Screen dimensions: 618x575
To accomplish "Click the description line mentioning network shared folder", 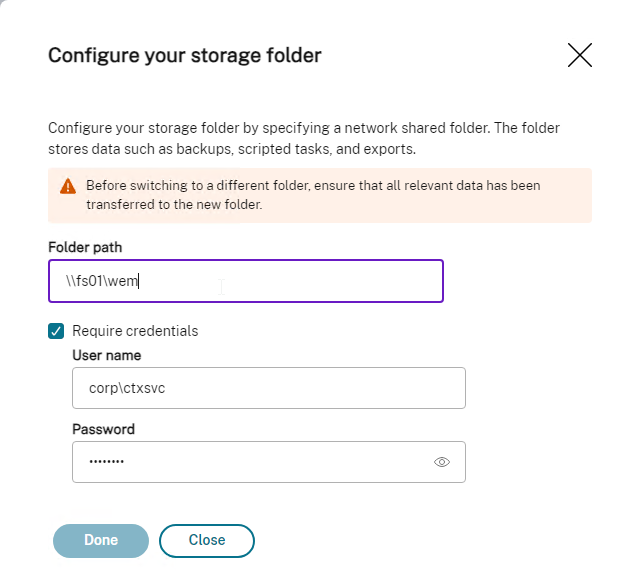I will tap(304, 128).
